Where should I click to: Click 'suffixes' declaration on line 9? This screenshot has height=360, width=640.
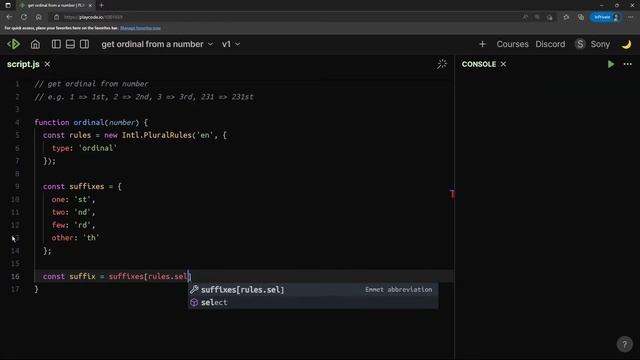(87, 187)
